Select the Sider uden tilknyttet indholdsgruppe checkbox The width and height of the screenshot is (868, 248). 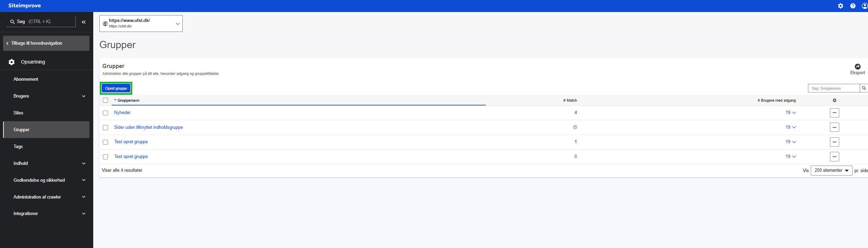coord(106,127)
